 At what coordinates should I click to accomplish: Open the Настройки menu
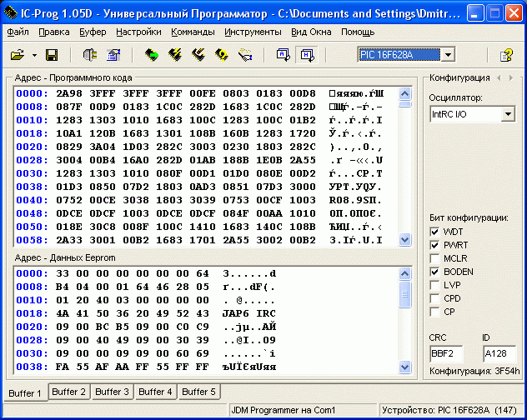[x=139, y=32]
